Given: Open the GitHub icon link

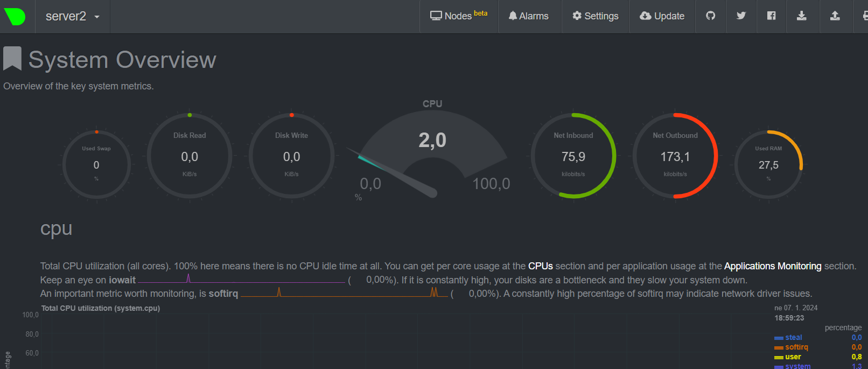Looking at the screenshot, I should (711, 16).
